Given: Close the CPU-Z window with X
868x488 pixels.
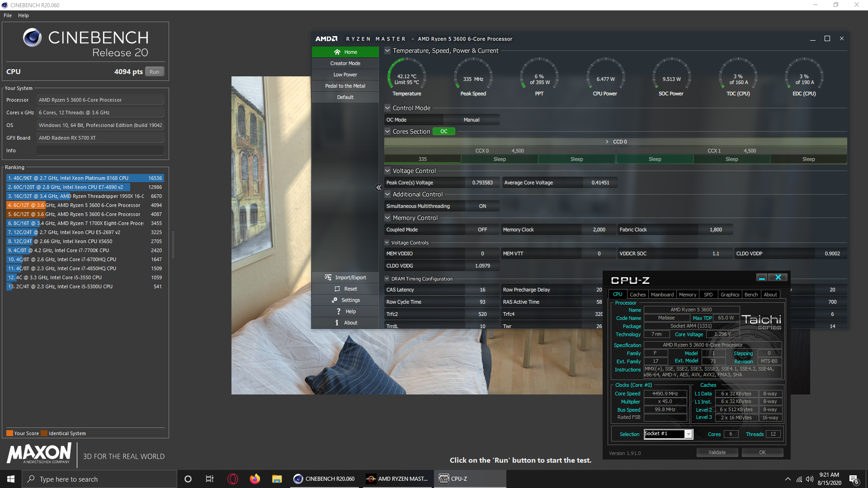Looking at the screenshot, I should [778, 277].
